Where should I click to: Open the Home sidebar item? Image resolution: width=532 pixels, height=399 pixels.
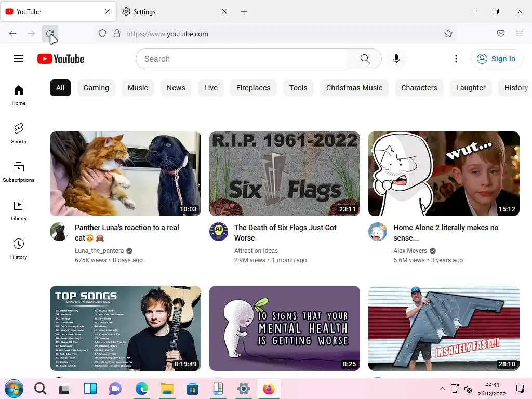[19, 96]
